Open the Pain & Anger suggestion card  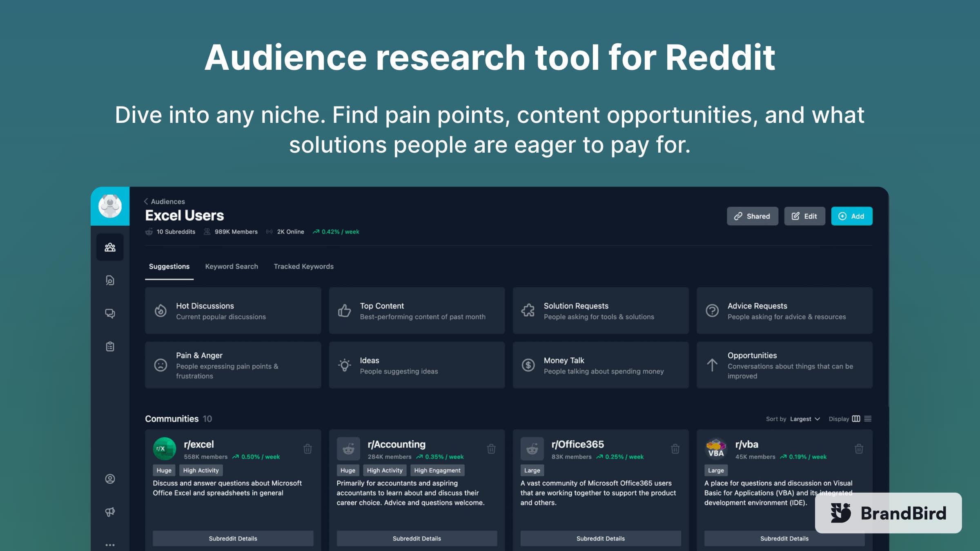pos(233,365)
